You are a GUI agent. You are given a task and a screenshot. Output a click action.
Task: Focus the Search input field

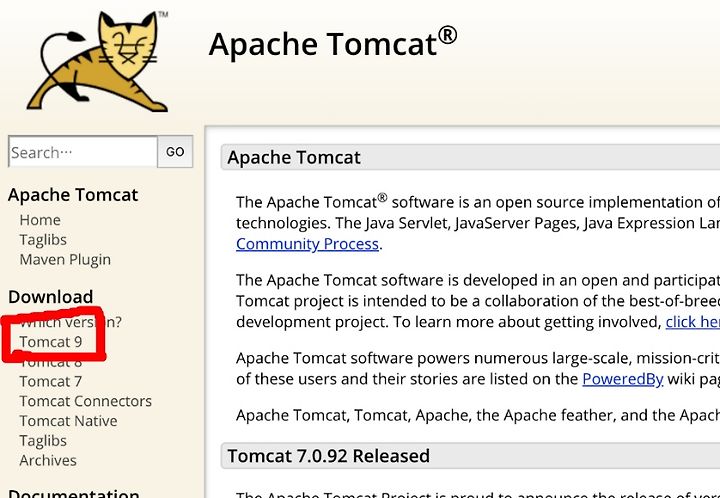coord(83,151)
